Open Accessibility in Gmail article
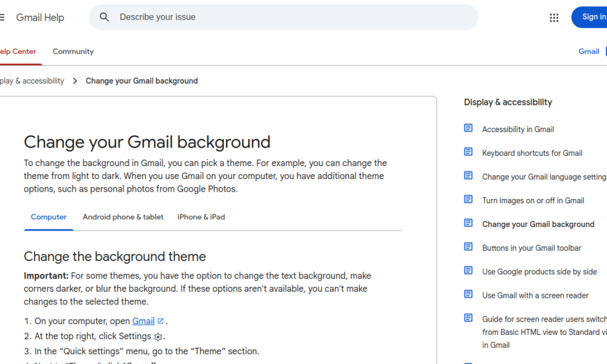 [x=518, y=130]
